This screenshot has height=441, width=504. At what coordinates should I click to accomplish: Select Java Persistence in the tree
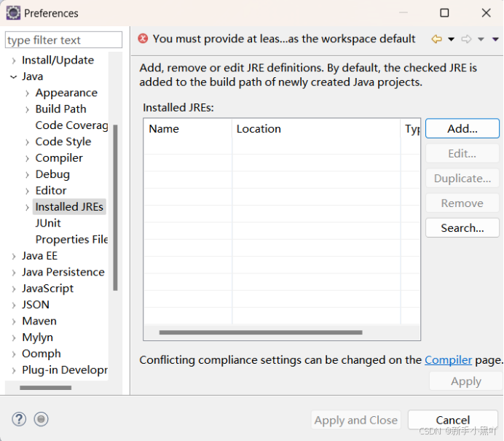63,273
